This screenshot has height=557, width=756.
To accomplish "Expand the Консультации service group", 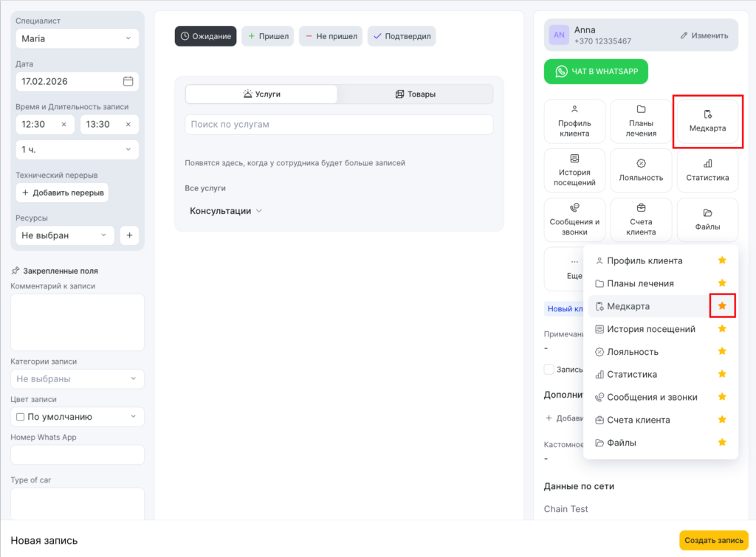I will point(226,211).
